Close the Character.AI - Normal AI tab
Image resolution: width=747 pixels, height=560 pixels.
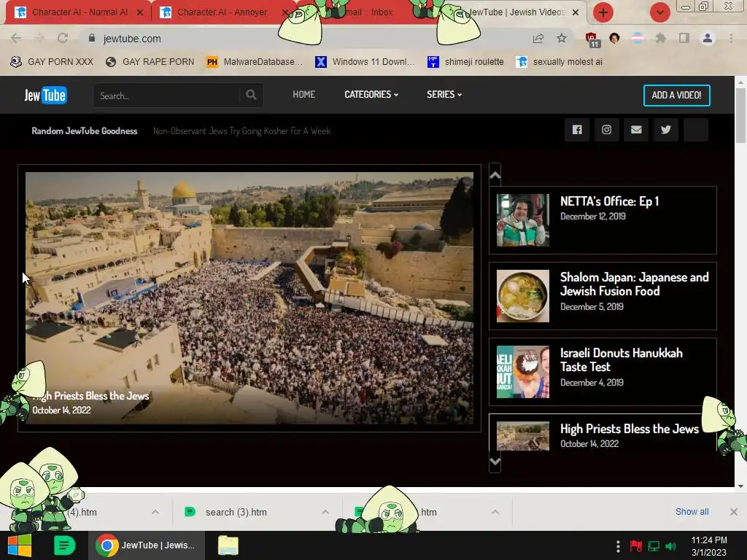tap(140, 12)
